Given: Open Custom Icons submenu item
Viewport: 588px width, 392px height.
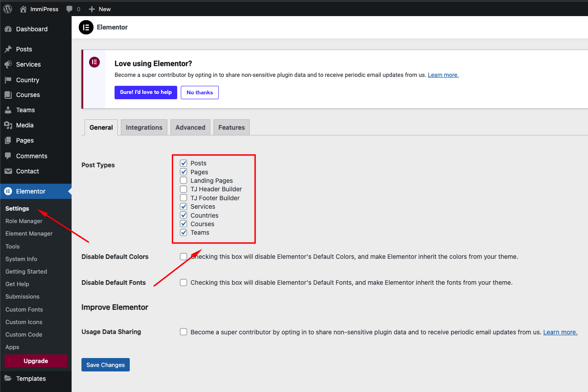Looking at the screenshot, I should point(24,322).
